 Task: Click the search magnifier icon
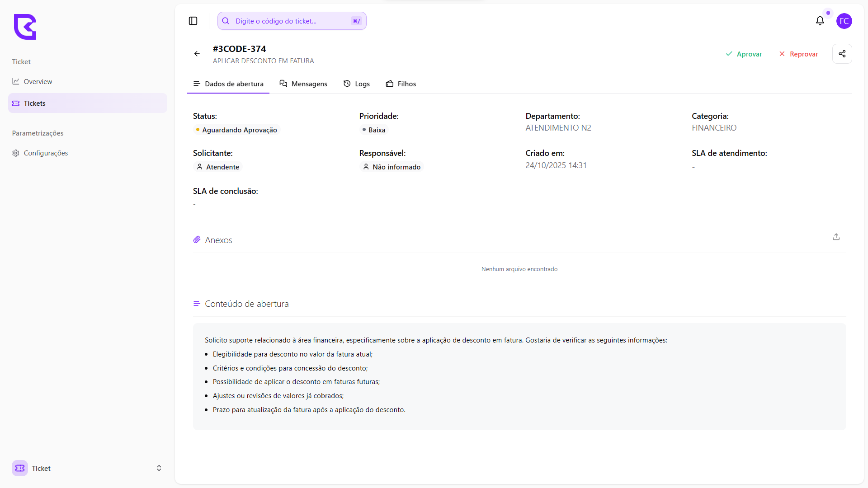pos(226,21)
